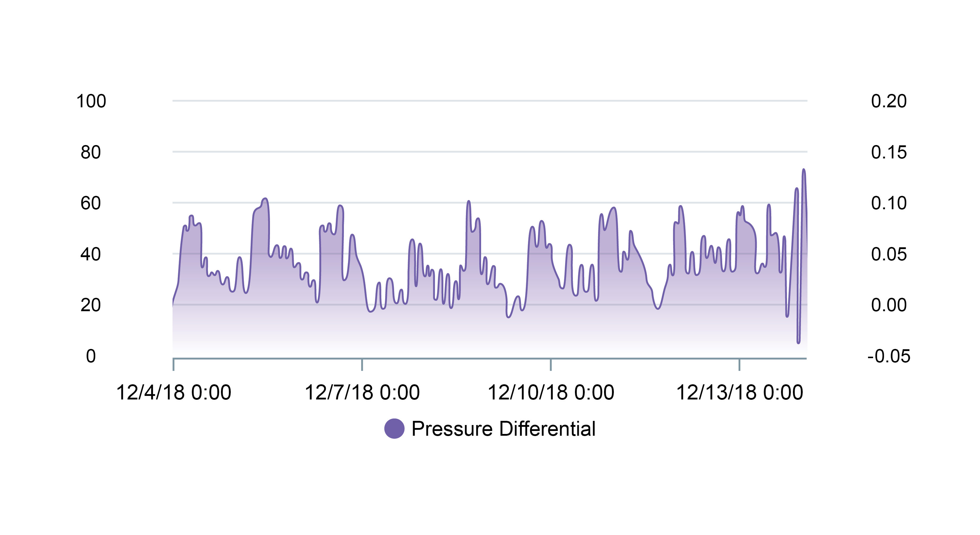
Task: Click the left axis value '20'
Action: pos(91,305)
